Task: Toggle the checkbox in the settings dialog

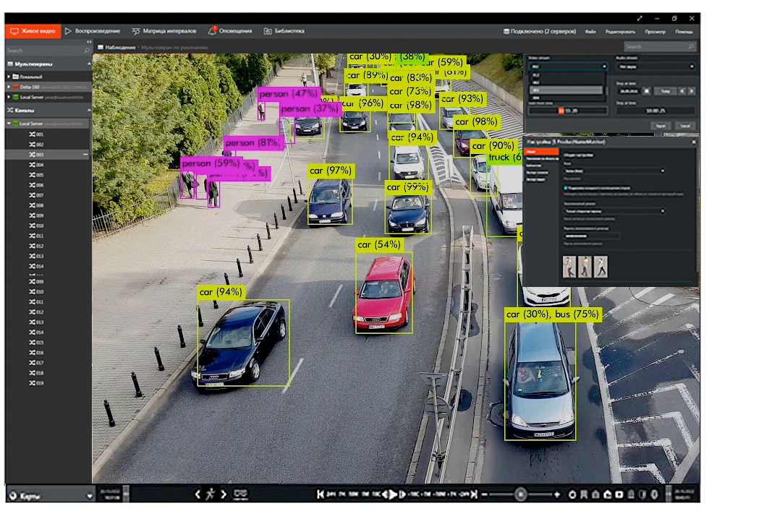Action: tap(566, 187)
